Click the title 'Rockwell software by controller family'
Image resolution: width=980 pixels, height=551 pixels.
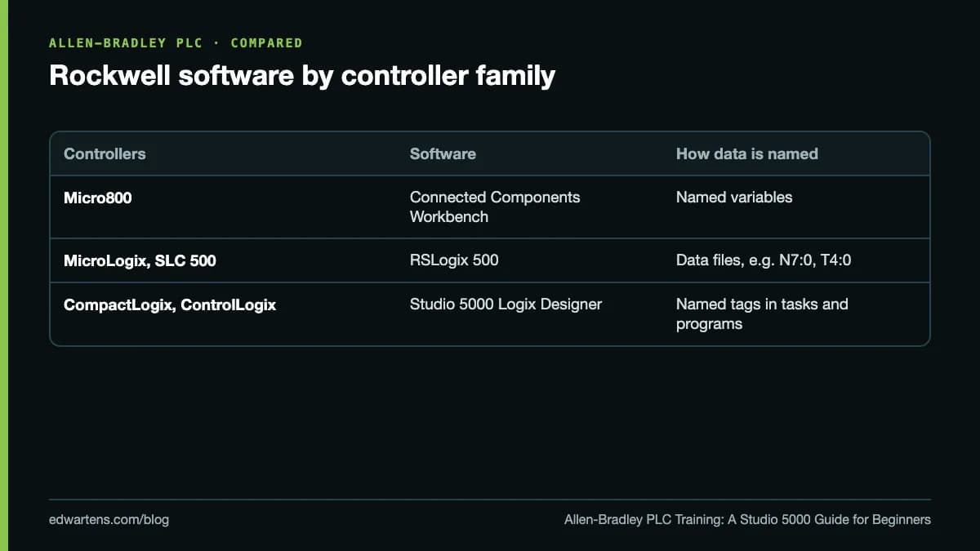302,75
